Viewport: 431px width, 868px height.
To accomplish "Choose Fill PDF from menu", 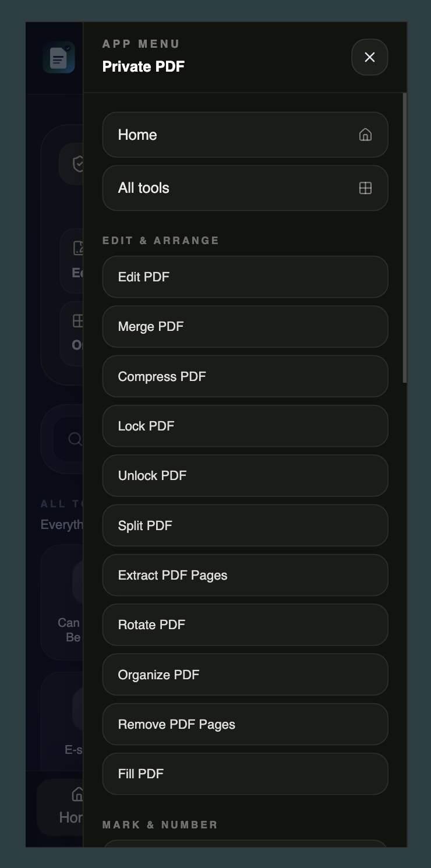I will 245,774.
